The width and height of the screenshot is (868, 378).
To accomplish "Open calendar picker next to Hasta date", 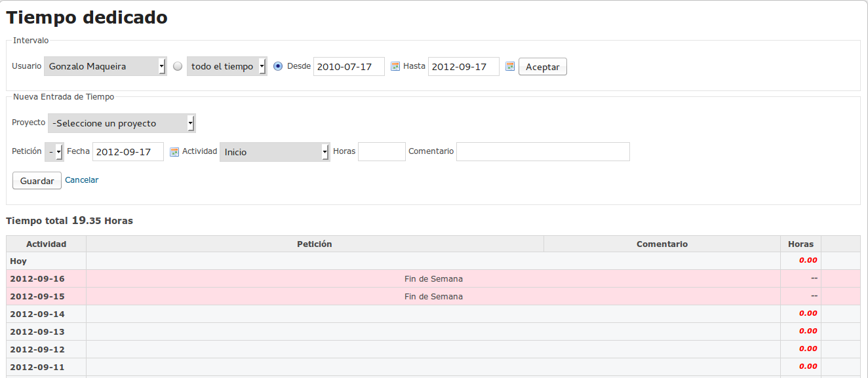I will pos(509,66).
